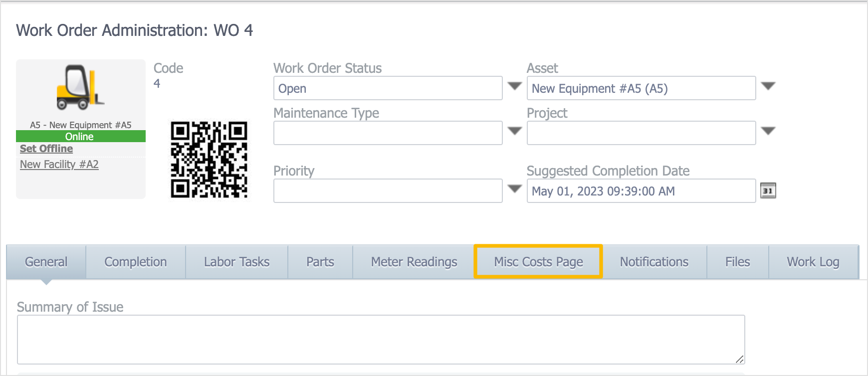Switch to the Notifications tab

(654, 262)
